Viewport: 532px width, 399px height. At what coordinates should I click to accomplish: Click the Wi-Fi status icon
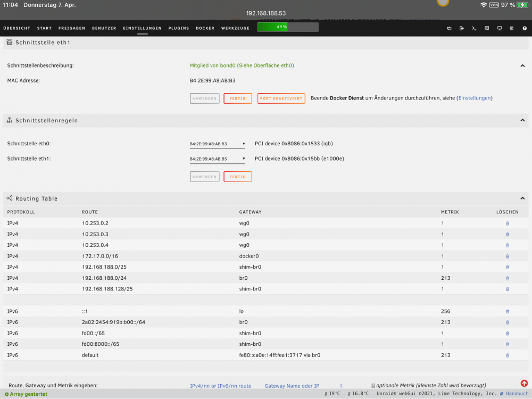[x=484, y=5]
